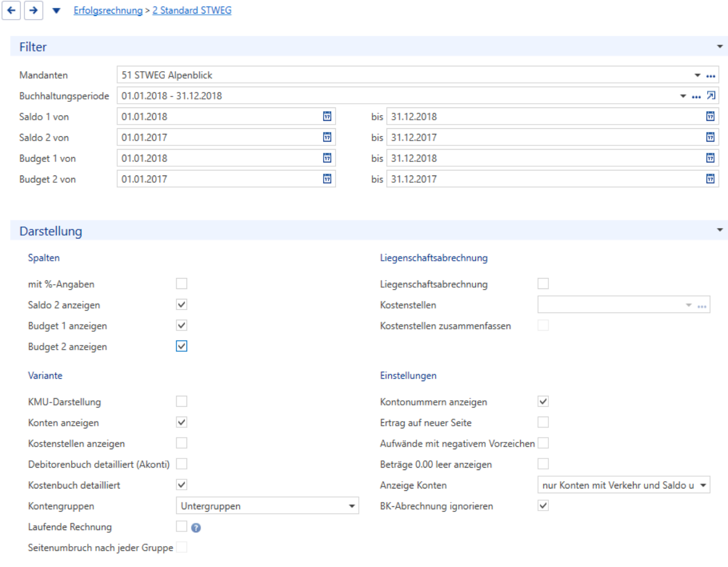
Task: Uncheck Kostenbuch detailliert
Action: [182, 485]
